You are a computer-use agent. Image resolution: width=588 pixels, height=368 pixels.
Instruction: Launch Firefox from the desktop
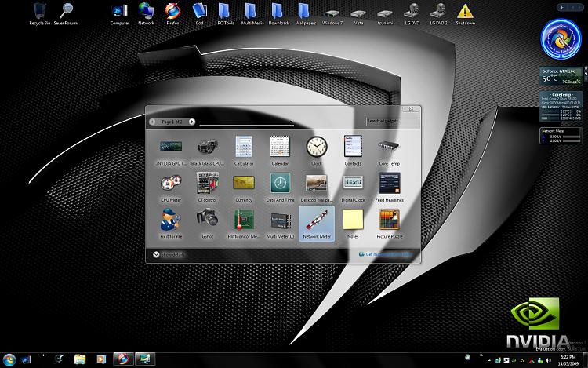click(x=172, y=14)
